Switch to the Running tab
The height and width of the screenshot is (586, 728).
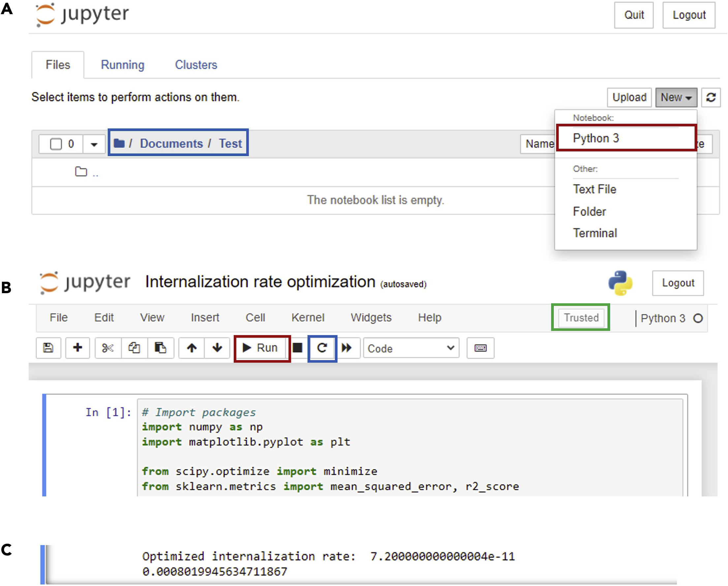pyautogui.click(x=122, y=65)
